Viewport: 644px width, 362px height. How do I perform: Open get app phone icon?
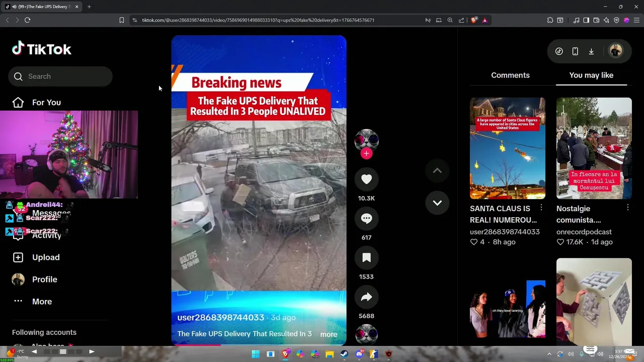pyautogui.click(x=575, y=51)
